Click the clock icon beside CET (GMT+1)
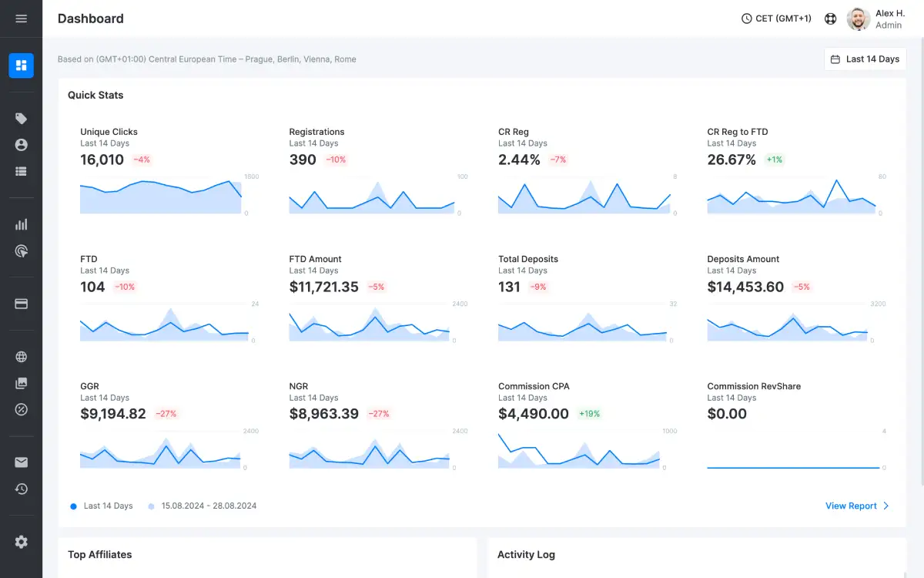Viewport: 924px width, 578px height. click(746, 18)
